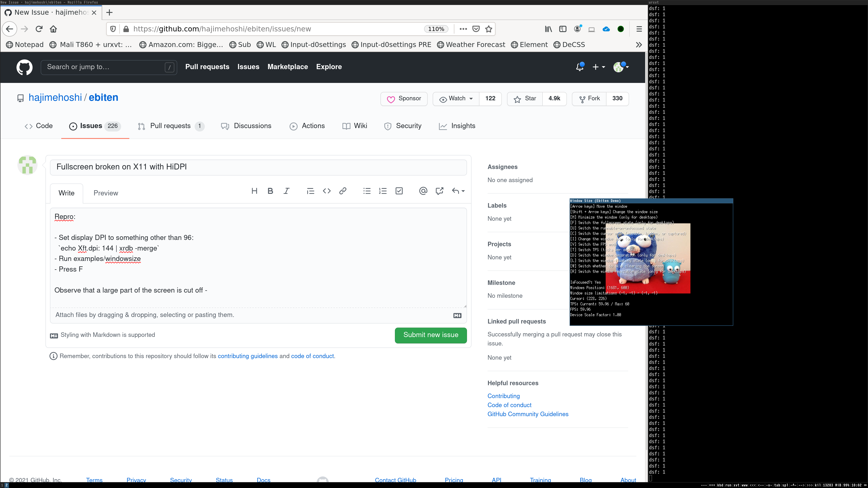868x488 pixels.
Task: Open the Weather Forecast bookmark
Action: coord(471,45)
